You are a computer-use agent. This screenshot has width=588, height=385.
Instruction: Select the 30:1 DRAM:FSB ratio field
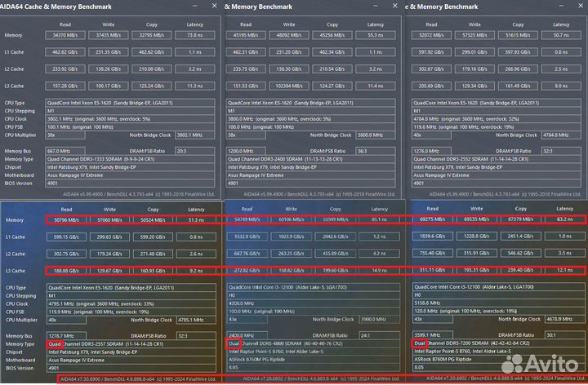pos(565,335)
